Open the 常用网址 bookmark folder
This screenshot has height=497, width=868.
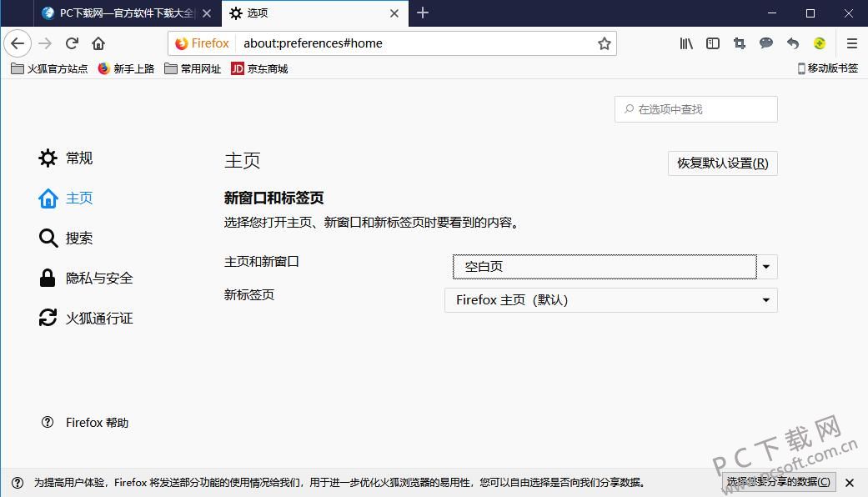pos(193,68)
